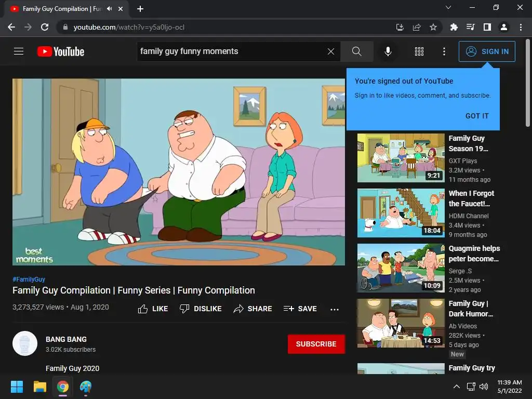
Task: Bookmark this tab with star
Action: point(433,27)
